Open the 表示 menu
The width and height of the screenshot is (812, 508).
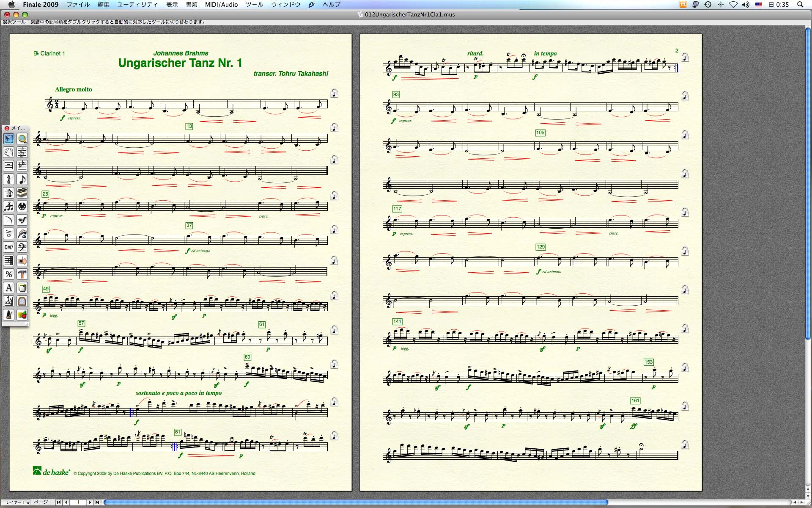(172, 4)
